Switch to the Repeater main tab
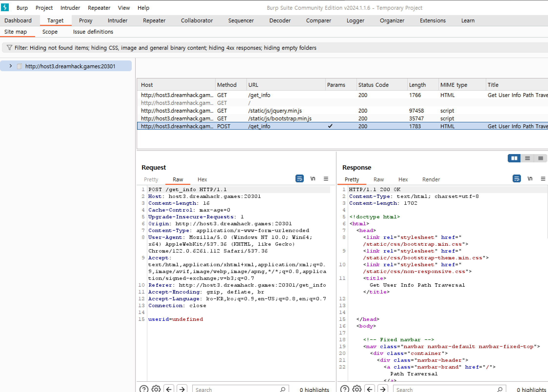 [154, 20]
